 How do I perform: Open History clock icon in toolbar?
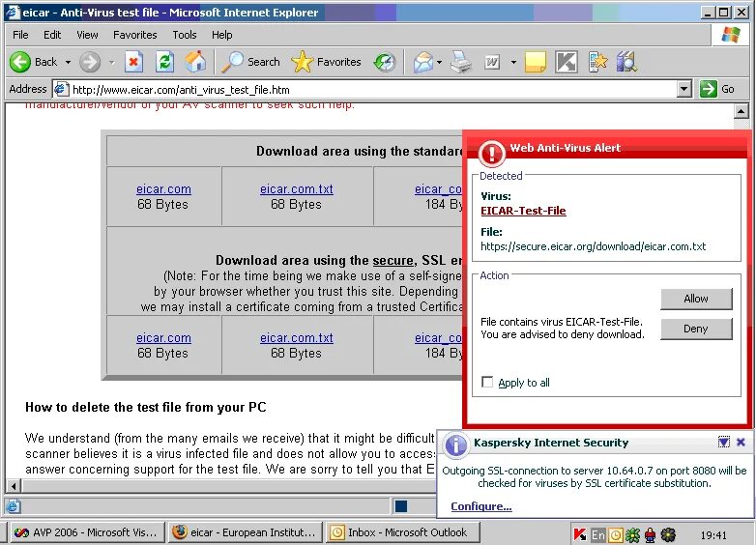click(384, 62)
